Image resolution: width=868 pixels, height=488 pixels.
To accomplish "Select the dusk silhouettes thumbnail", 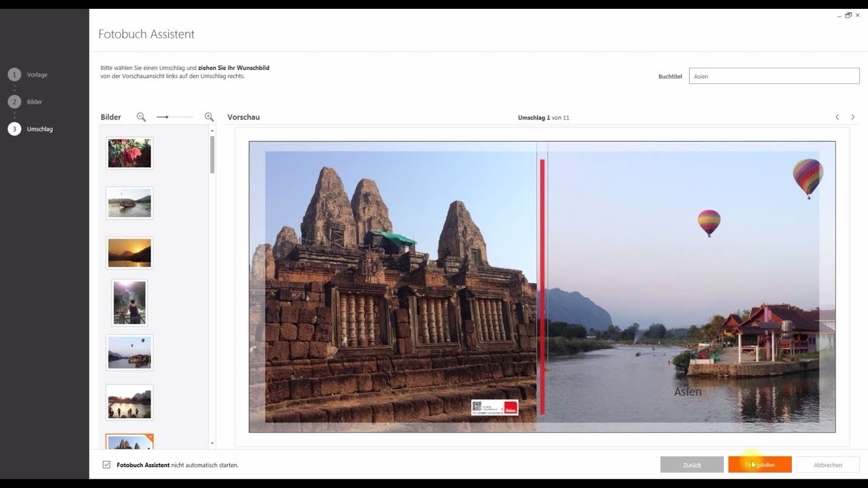I will click(130, 402).
